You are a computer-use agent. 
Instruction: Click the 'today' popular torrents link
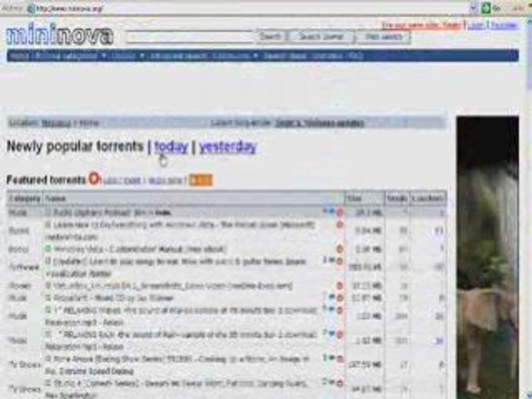pyautogui.click(x=171, y=146)
